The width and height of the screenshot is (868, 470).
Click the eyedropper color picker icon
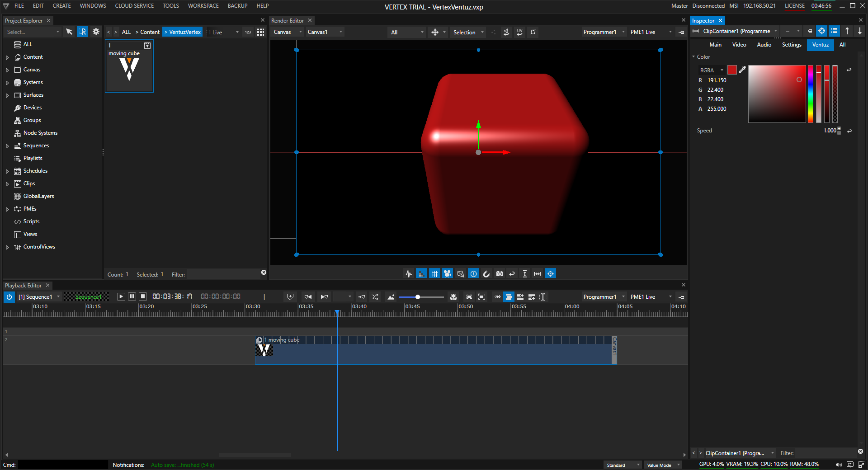point(742,70)
